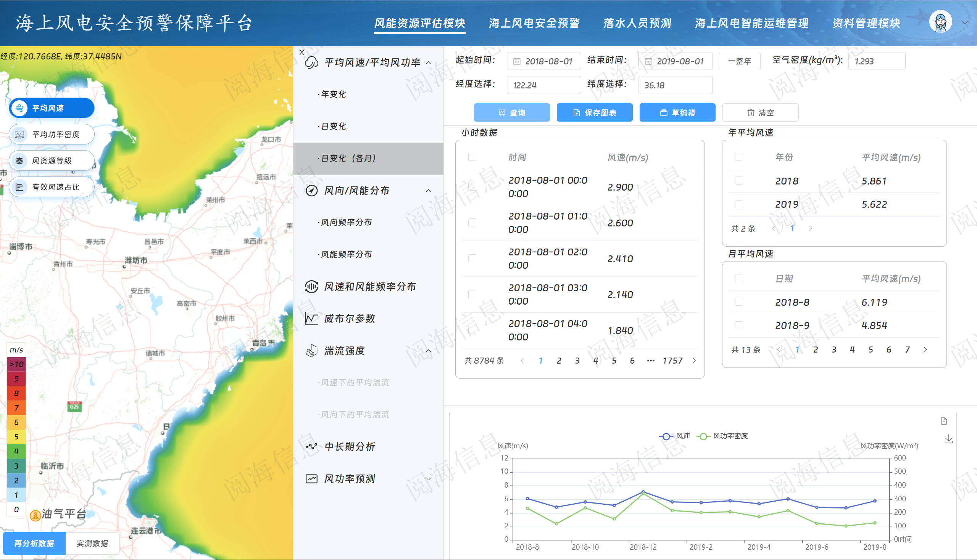Open the user account dropdown arrow

pyautogui.click(x=965, y=23)
